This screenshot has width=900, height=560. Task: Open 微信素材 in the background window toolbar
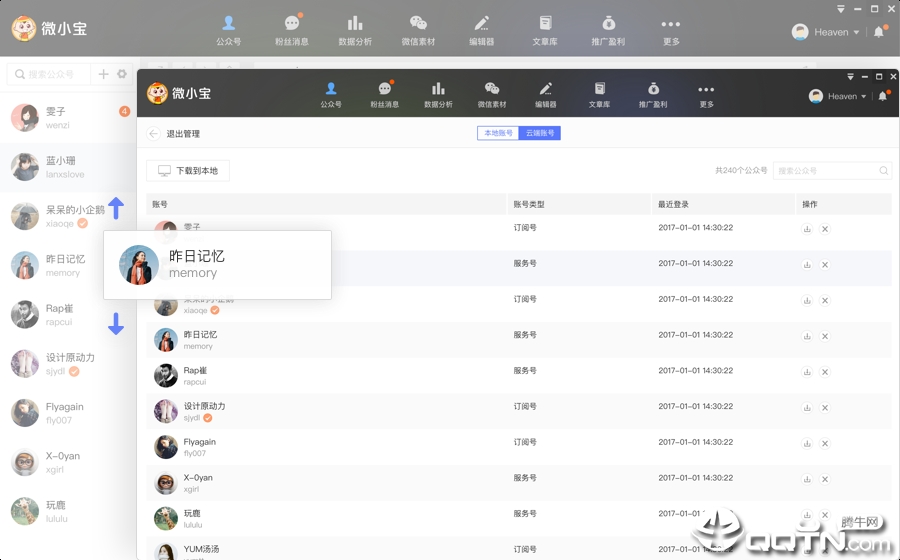tap(418, 30)
